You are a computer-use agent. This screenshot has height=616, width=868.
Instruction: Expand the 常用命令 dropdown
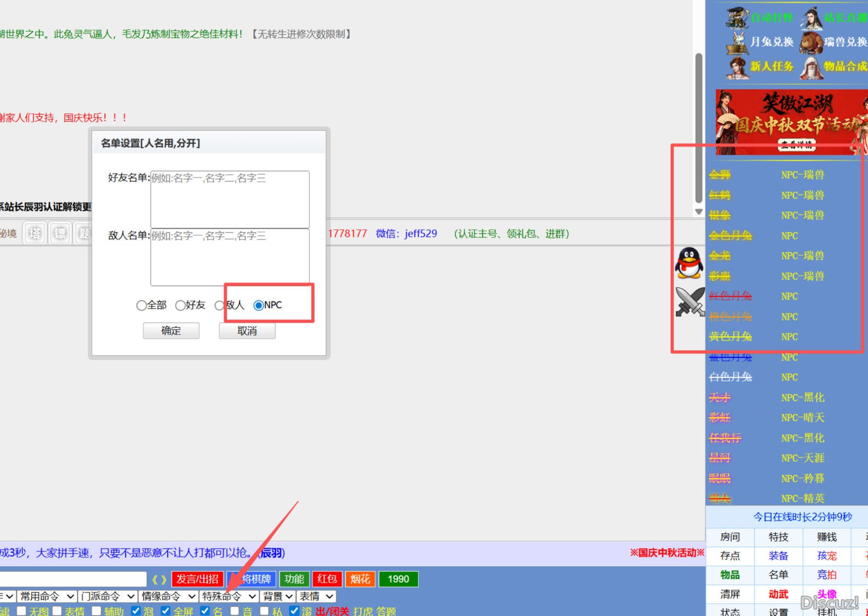(47, 596)
